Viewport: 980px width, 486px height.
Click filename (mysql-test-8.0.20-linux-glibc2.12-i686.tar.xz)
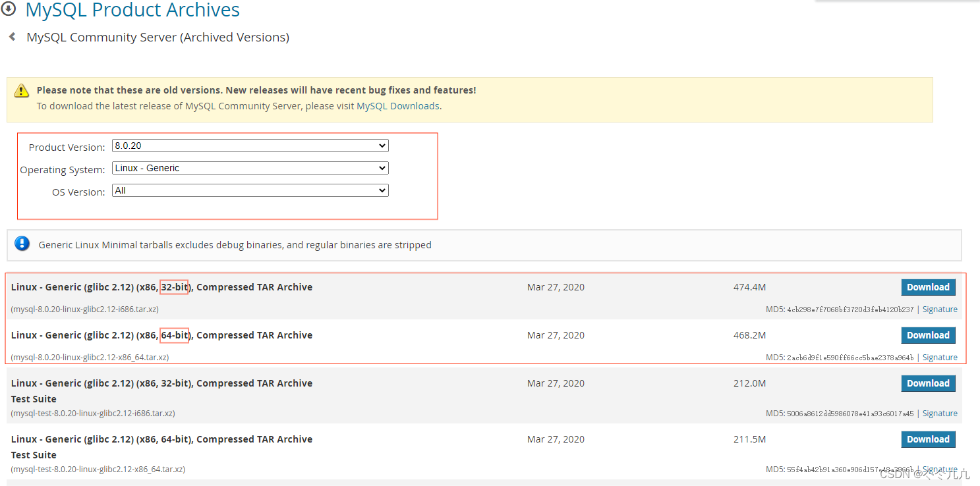click(x=93, y=413)
